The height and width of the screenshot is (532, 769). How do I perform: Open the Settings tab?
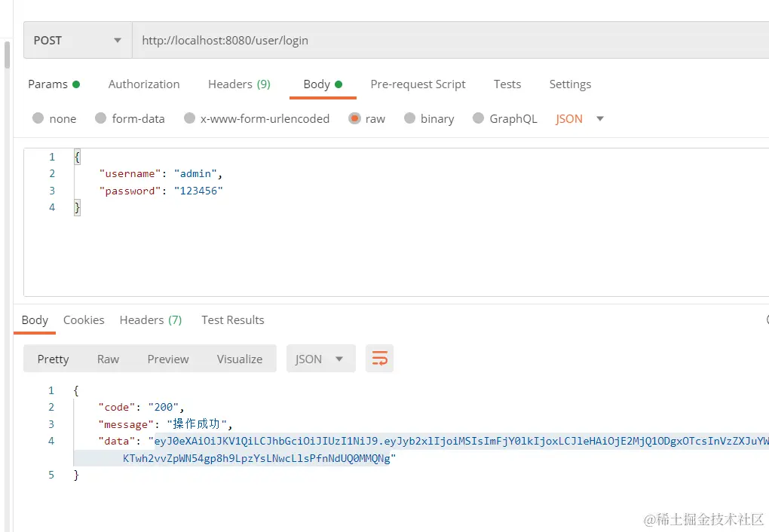point(570,84)
